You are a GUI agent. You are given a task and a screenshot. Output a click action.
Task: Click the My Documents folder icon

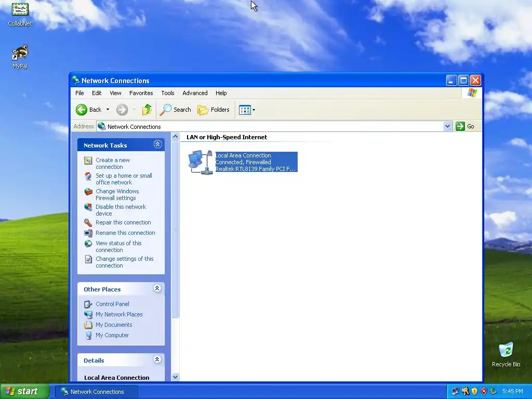pyautogui.click(x=88, y=325)
